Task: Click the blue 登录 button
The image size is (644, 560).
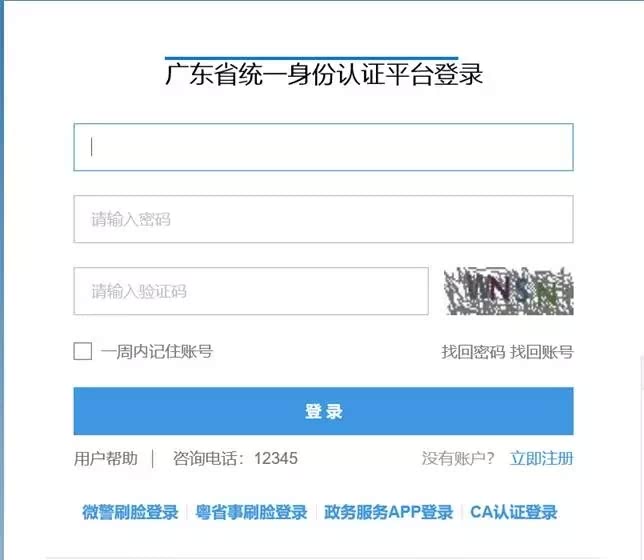Action: pos(323,411)
